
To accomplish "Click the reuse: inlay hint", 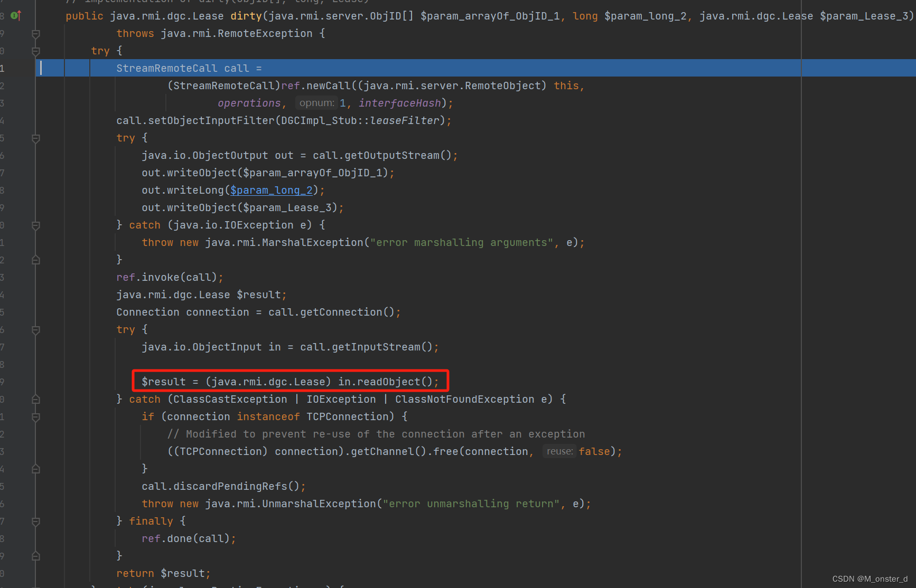I will tap(559, 451).
